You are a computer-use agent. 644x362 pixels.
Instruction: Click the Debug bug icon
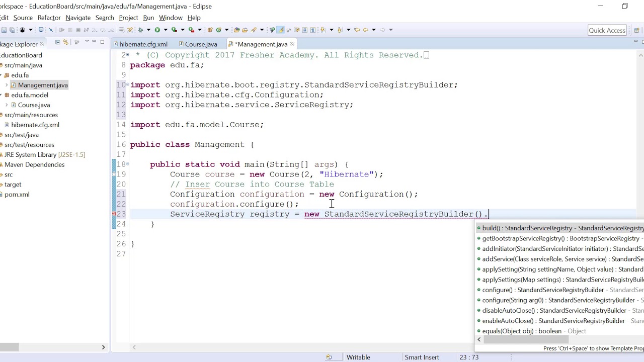pyautogui.click(x=140, y=30)
